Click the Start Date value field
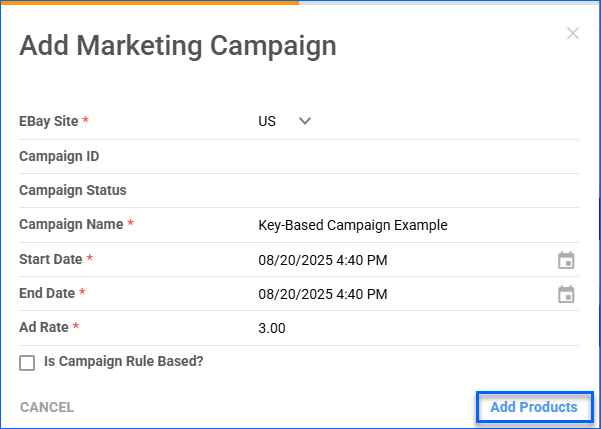The width and height of the screenshot is (601, 429). pyautogui.click(x=322, y=260)
